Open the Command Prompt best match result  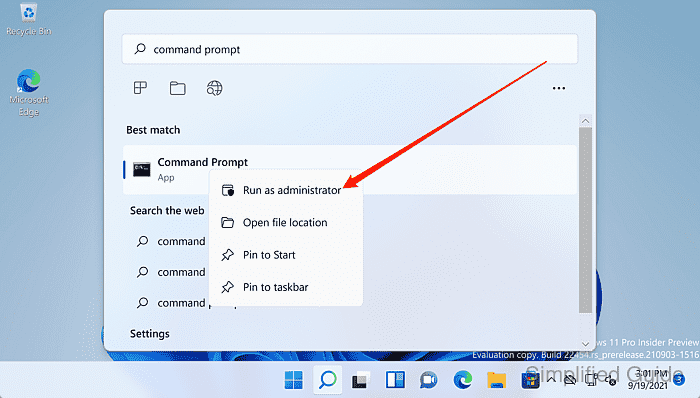[x=350, y=170]
